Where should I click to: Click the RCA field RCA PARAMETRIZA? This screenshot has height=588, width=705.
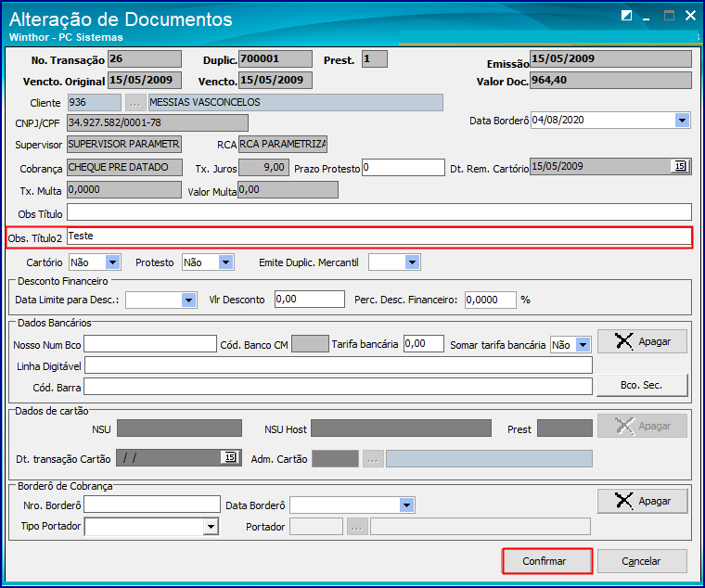tap(283, 145)
